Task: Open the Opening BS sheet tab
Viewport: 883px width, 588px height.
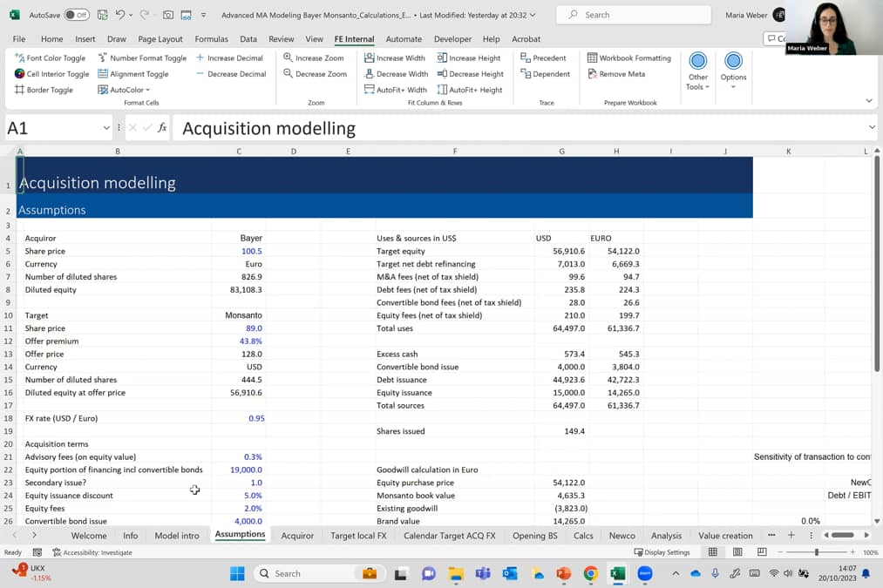Action: 535,536
